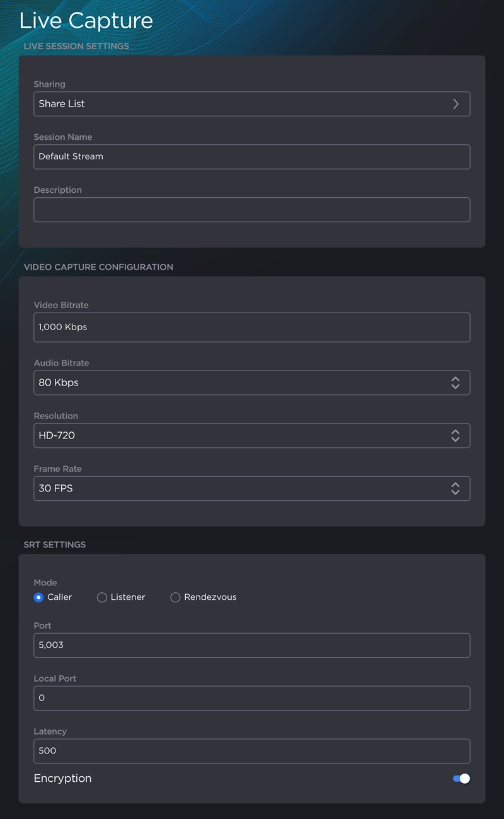
Task: Click the SRT Settings section header
Action: (55, 544)
